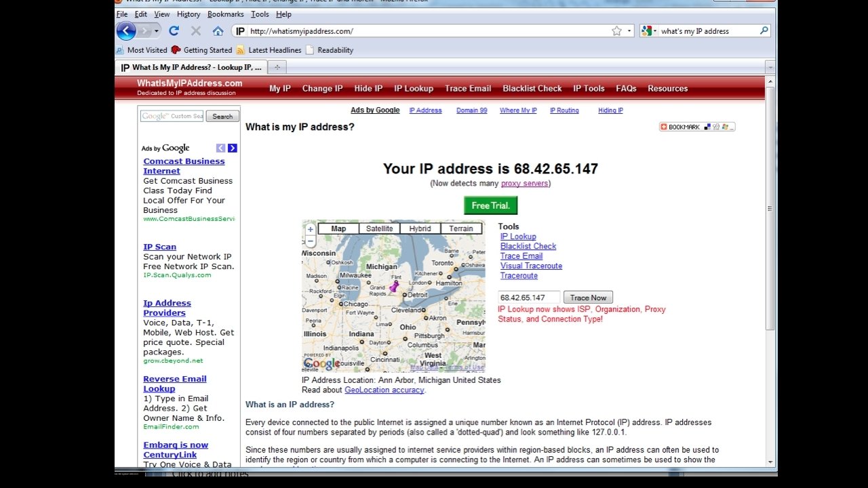Image resolution: width=868 pixels, height=488 pixels.
Task: Open the Google search engine selector
Action: click(x=649, y=30)
